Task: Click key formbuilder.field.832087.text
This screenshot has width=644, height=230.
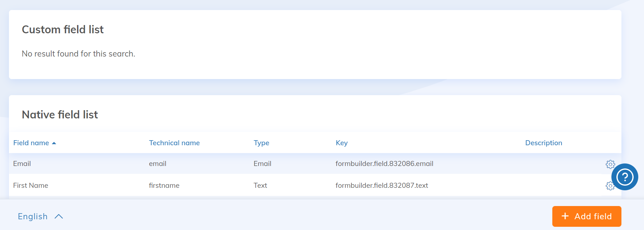Action: [x=381, y=185]
